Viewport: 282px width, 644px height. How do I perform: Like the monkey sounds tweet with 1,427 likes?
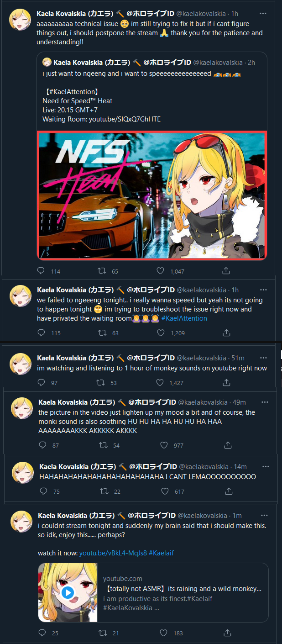160,382
